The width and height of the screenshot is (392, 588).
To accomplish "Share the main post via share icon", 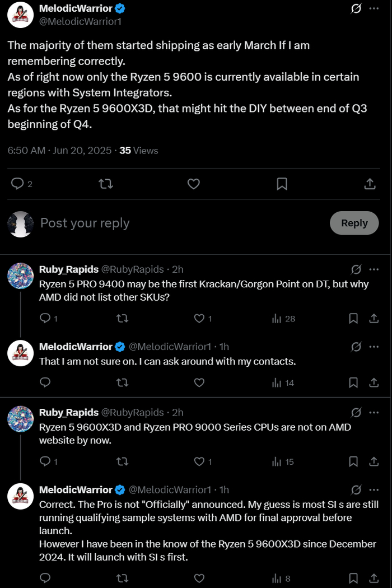I will tap(370, 184).
